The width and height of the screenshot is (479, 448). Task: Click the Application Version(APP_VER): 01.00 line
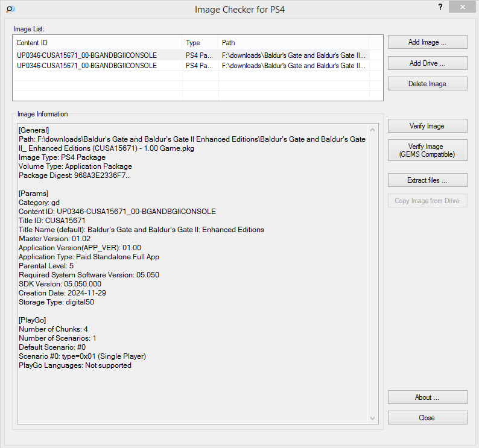point(80,248)
